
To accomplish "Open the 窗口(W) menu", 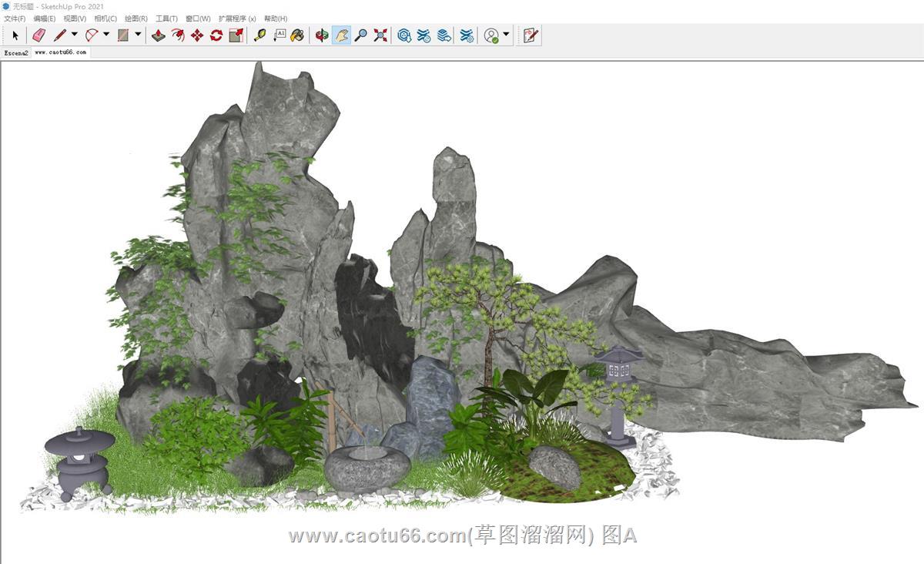I will click(x=198, y=18).
